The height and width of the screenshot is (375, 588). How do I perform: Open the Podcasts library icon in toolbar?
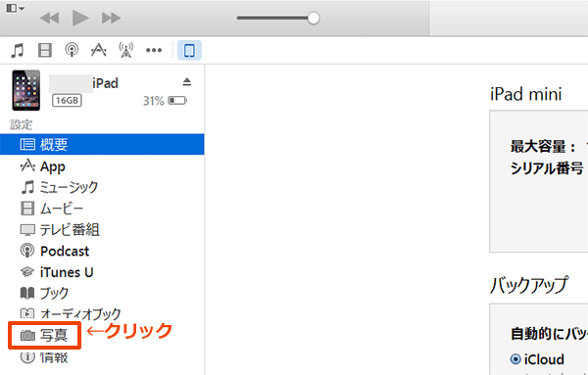coord(72,50)
